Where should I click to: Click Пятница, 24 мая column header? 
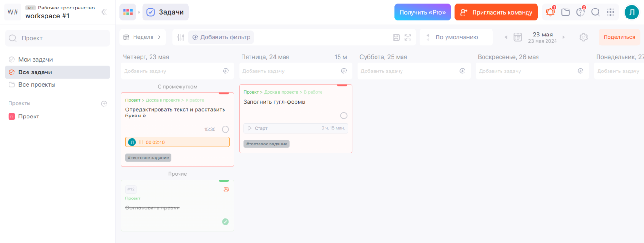pos(265,57)
